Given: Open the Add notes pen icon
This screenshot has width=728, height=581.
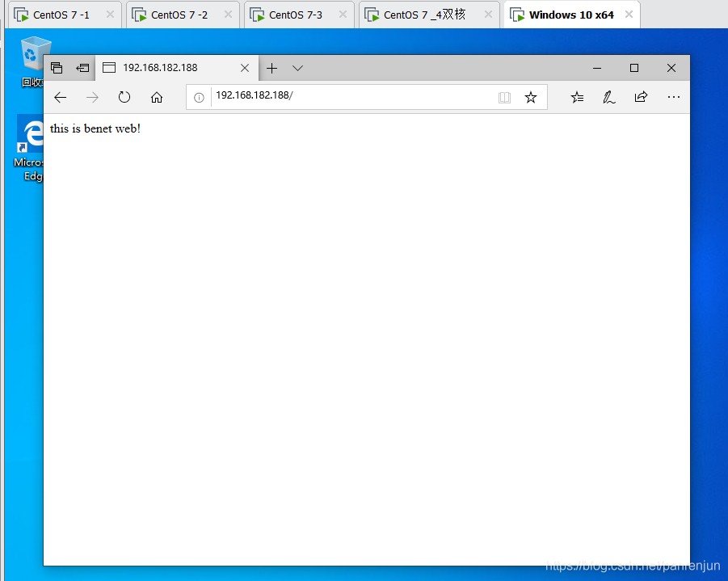Looking at the screenshot, I should tap(608, 98).
